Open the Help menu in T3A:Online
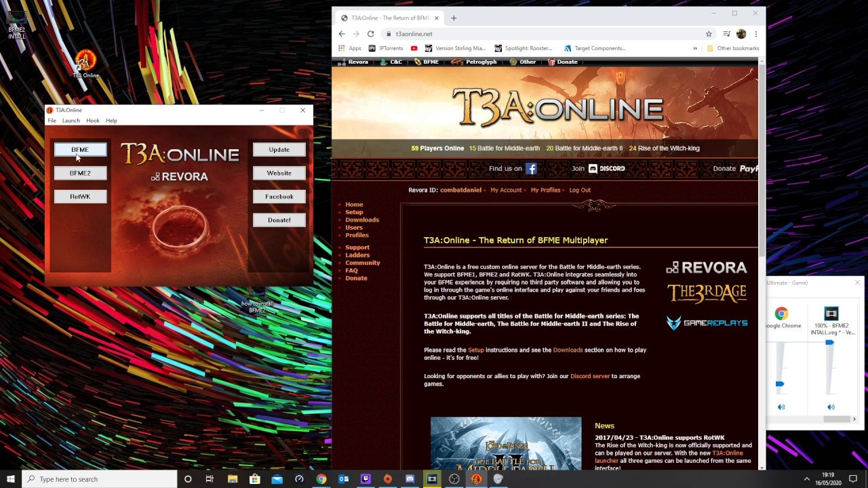 (x=111, y=121)
